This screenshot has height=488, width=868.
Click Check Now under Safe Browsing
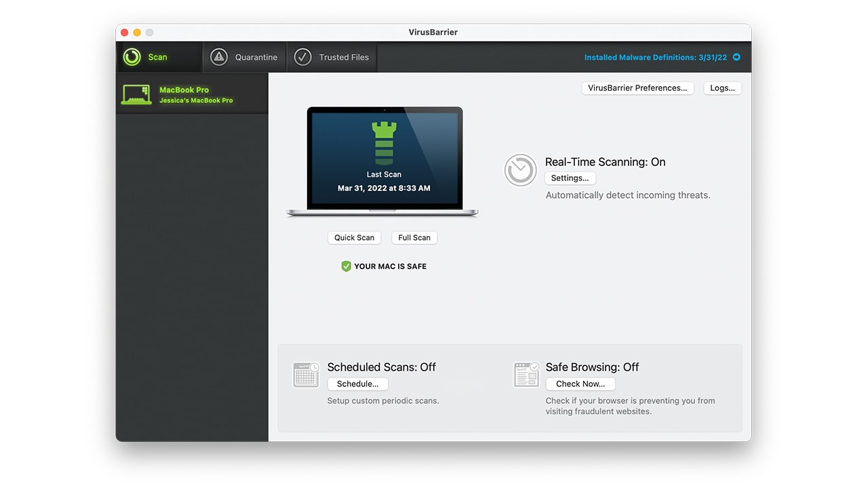(580, 384)
